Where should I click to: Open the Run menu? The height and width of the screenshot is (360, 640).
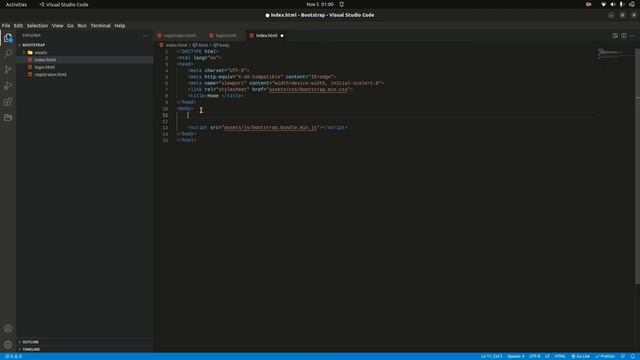click(x=82, y=26)
